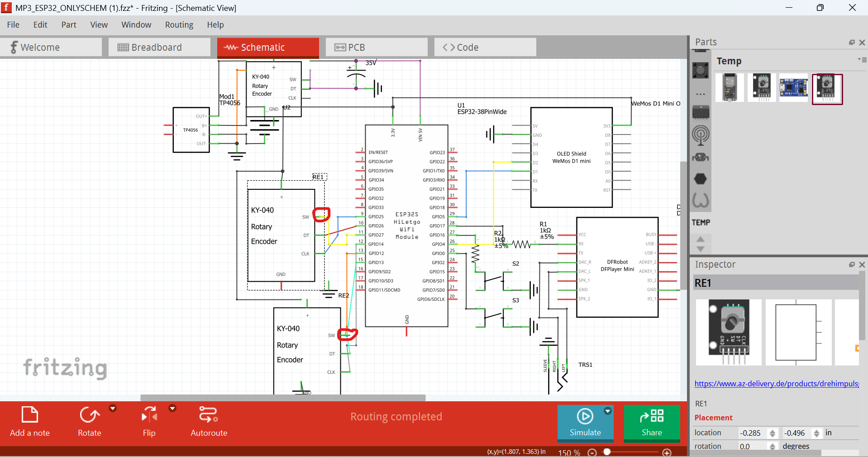Open the camera-lens parts bin icon
Viewport: 868px width, 457px height.
[x=701, y=70]
